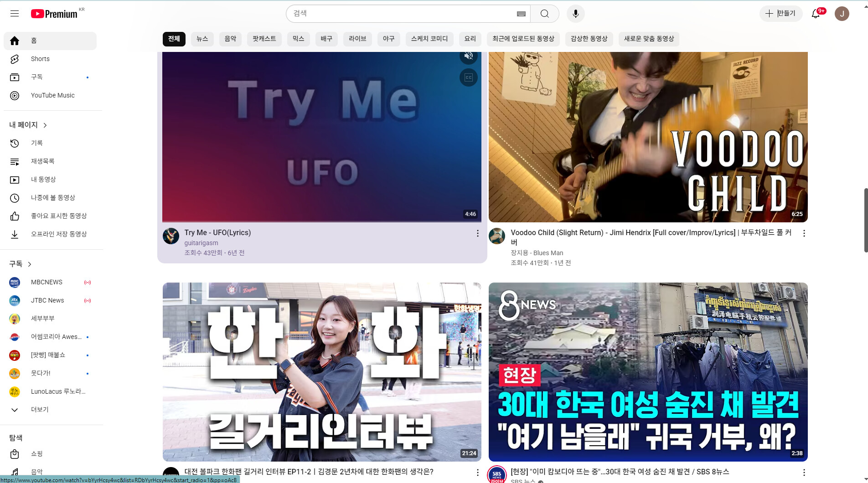
Task: Click the voice search microphone icon
Action: [x=575, y=14]
